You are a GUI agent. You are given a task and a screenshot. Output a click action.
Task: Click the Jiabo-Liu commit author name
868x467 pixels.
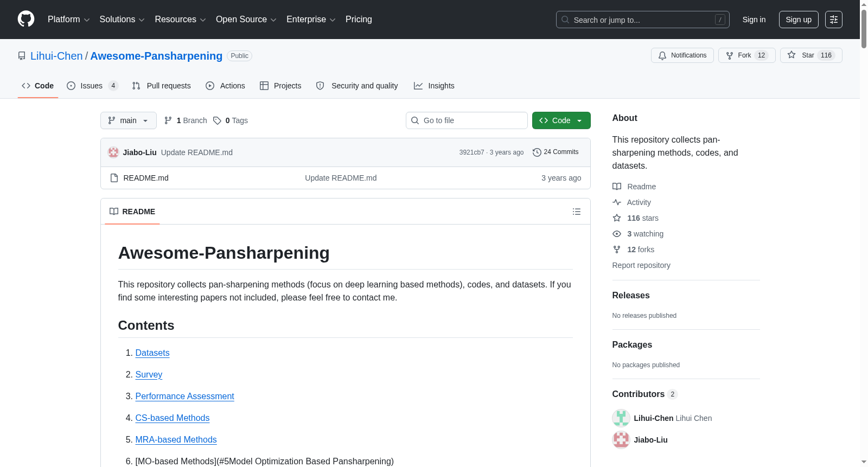[140, 152]
